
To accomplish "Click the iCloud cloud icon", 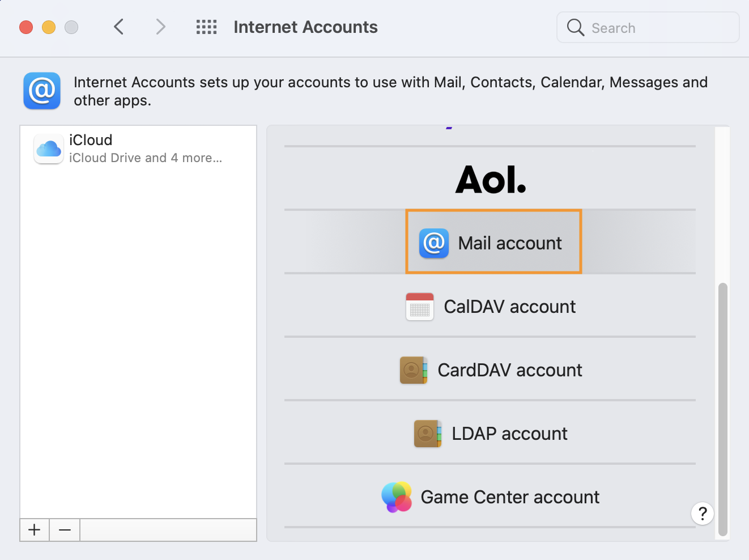I will pyautogui.click(x=49, y=149).
